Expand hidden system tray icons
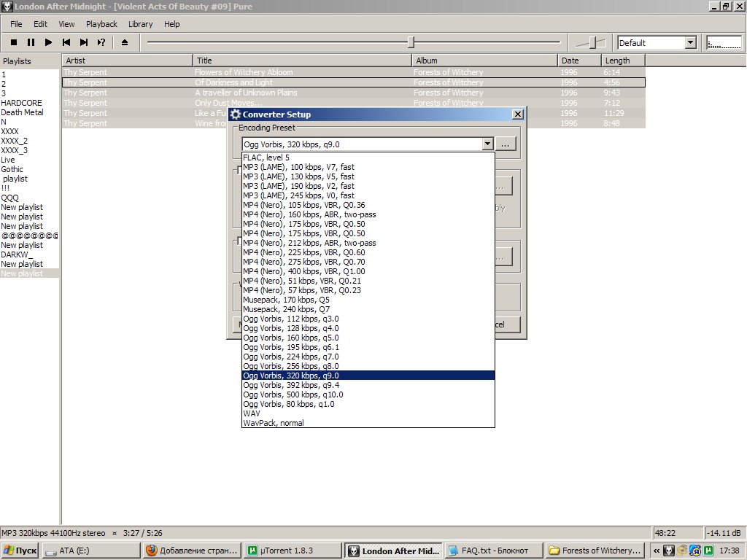The height and width of the screenshot is (560, 747). [x=657, y=551]
